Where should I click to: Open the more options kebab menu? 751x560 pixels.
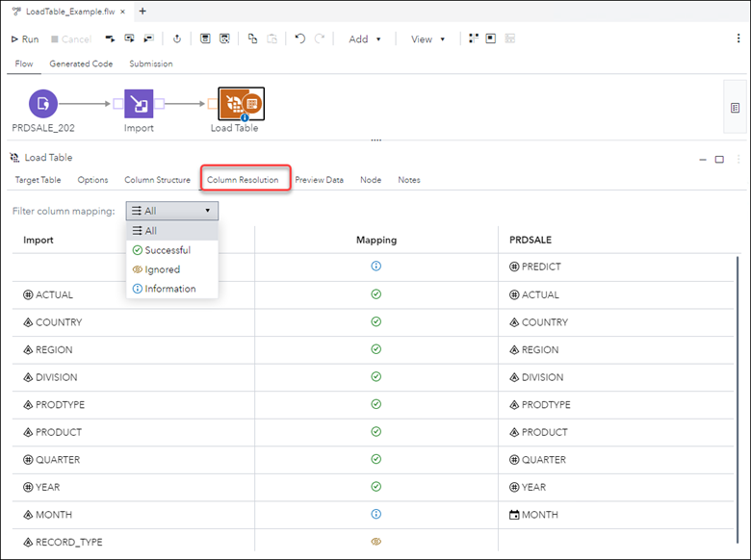pos(738,39)
